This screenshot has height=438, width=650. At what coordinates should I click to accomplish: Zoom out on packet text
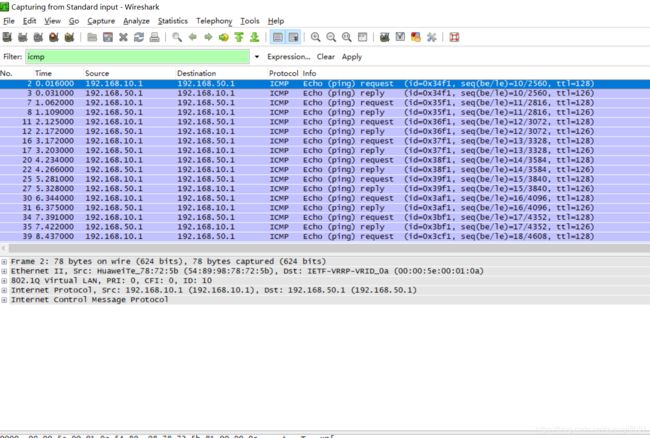coord(331,37)
